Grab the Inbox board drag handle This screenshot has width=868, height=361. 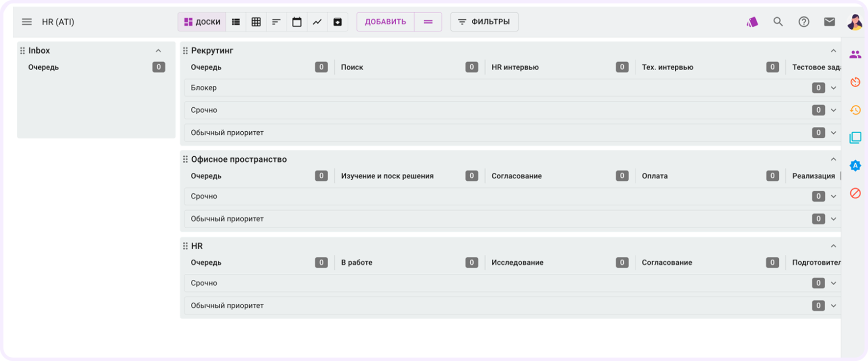point(22,50)
